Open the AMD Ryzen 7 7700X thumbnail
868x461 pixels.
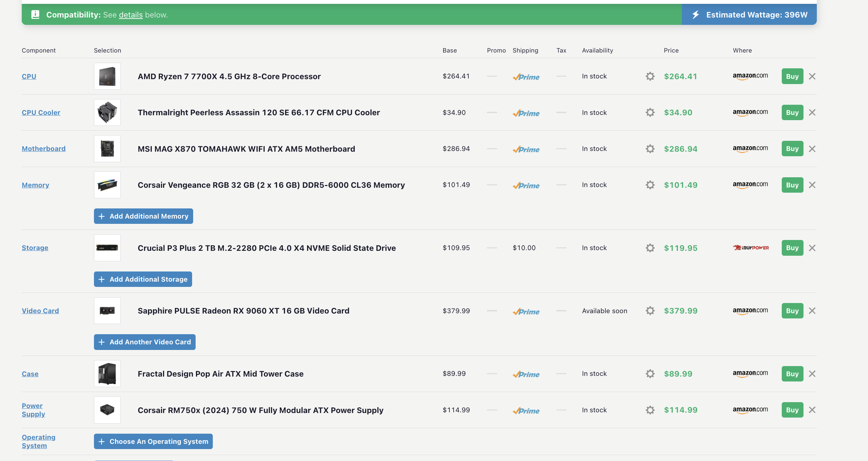(107, 76)
